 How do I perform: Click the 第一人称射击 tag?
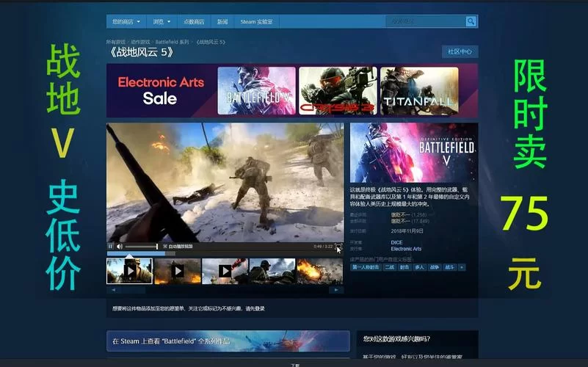click(x=366, y=267)
